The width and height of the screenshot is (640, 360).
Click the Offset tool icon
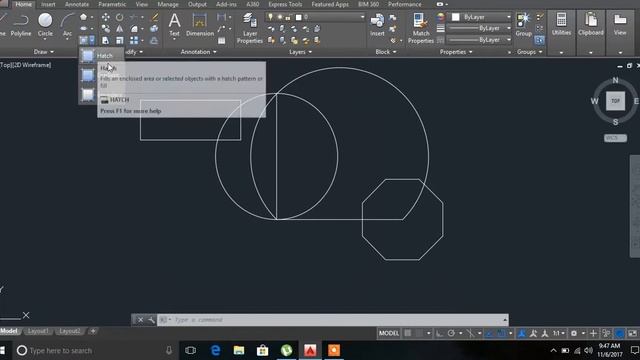[154, 40]
